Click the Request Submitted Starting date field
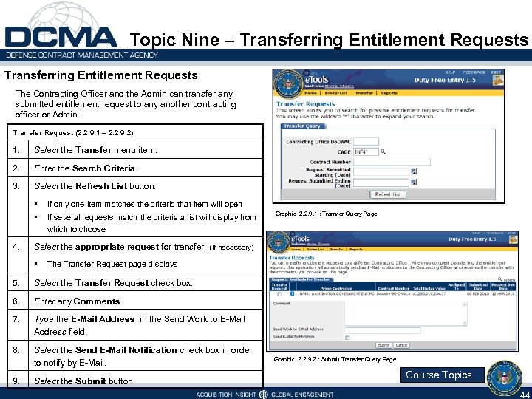This screenshot has height=399, width=532. coord(381,172)
